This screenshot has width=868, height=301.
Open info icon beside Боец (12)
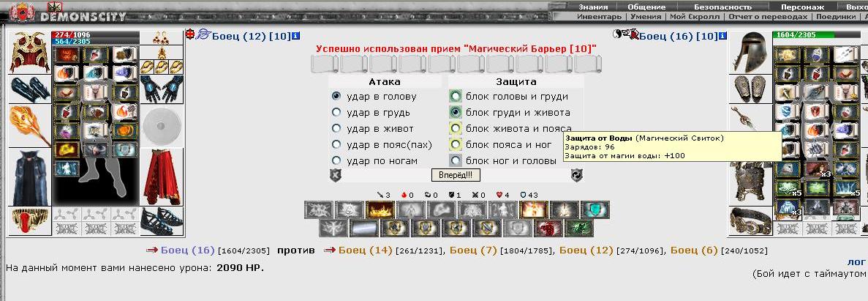[295, 36]
